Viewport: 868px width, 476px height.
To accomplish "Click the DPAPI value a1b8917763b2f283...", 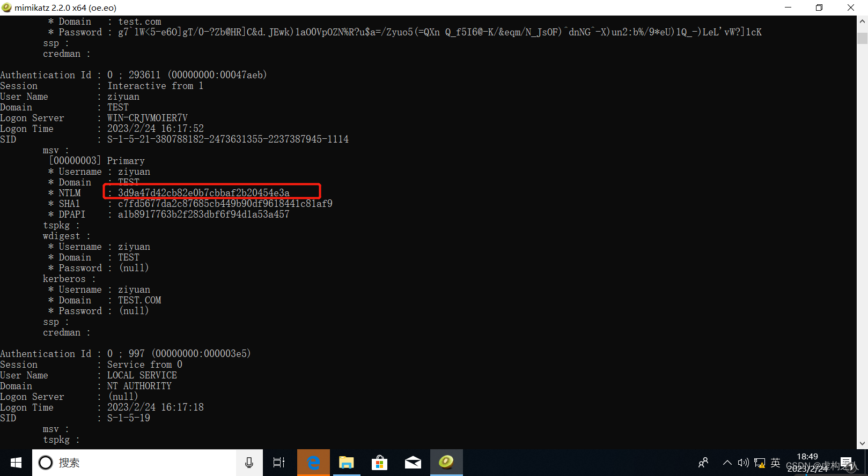I will click(204, 214).
